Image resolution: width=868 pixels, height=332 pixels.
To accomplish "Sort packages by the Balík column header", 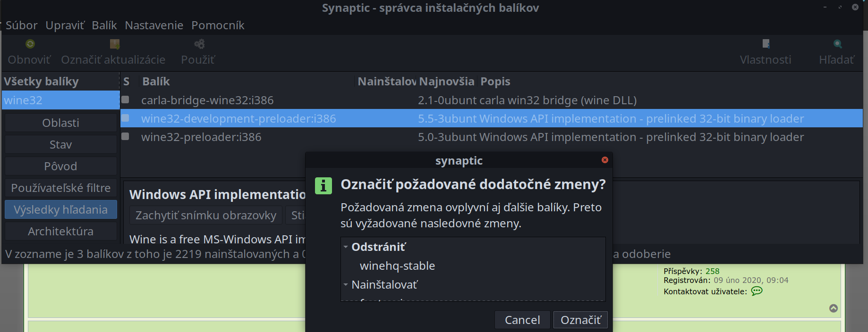I will tap(156, 82).
